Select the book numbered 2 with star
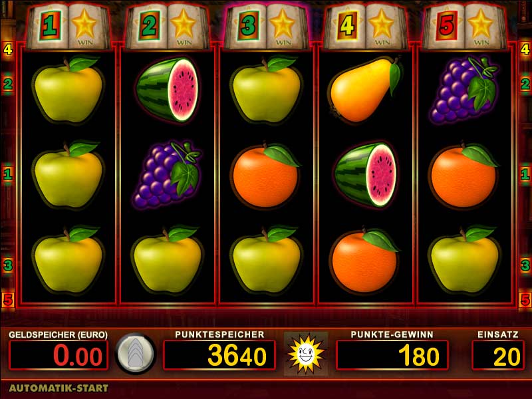Viewport: 532px width, 399px height. (168, 27)
